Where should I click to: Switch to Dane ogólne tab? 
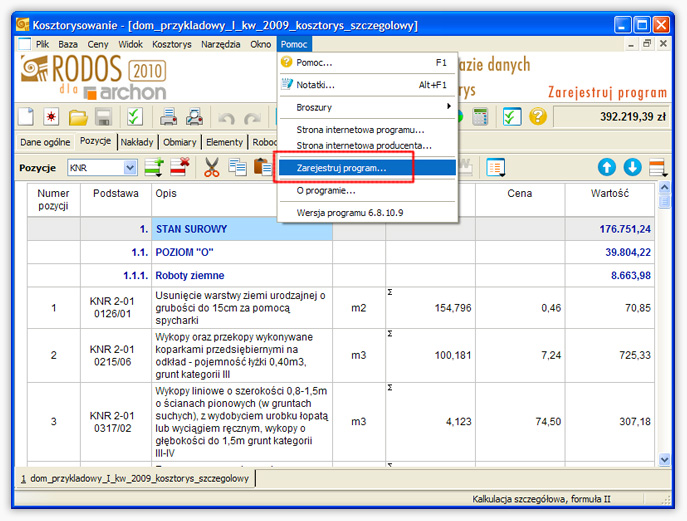tap(45, 142)
